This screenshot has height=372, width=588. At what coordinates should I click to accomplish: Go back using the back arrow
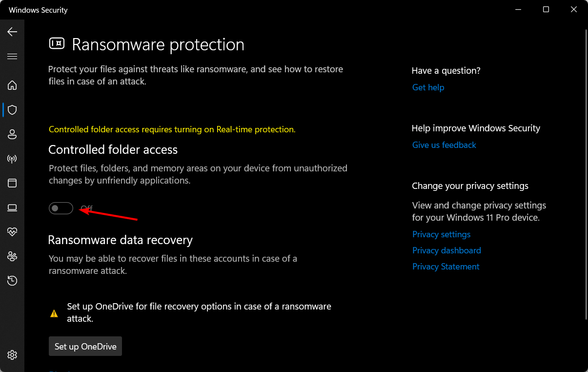point(12,32)
